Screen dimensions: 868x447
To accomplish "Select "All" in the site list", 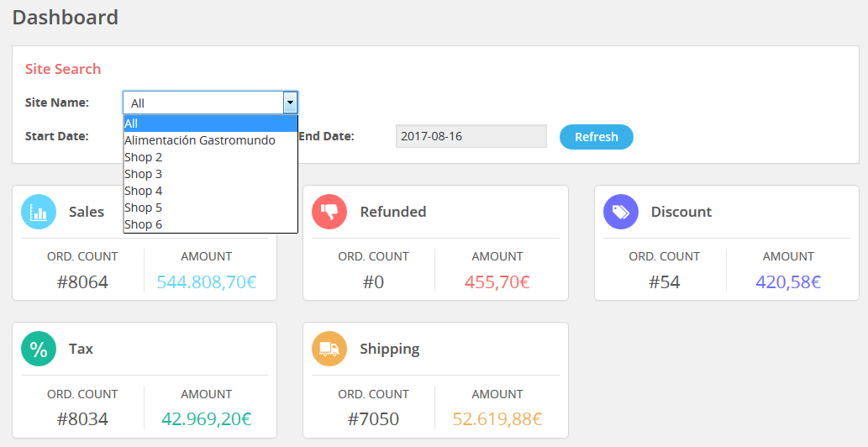I will pyautogui.click(x=210, y=124).
